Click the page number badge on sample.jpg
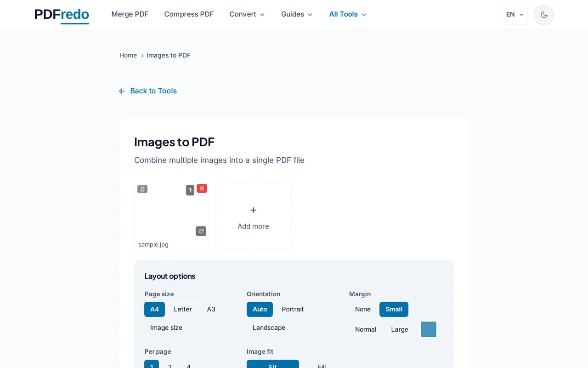 (190, 190)
